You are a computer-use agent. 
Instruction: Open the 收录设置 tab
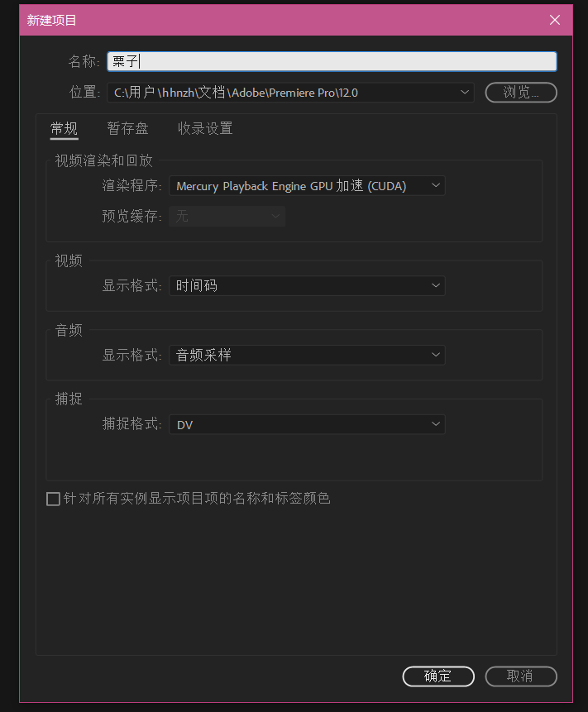pyautogui.click(x=205, y=128)
